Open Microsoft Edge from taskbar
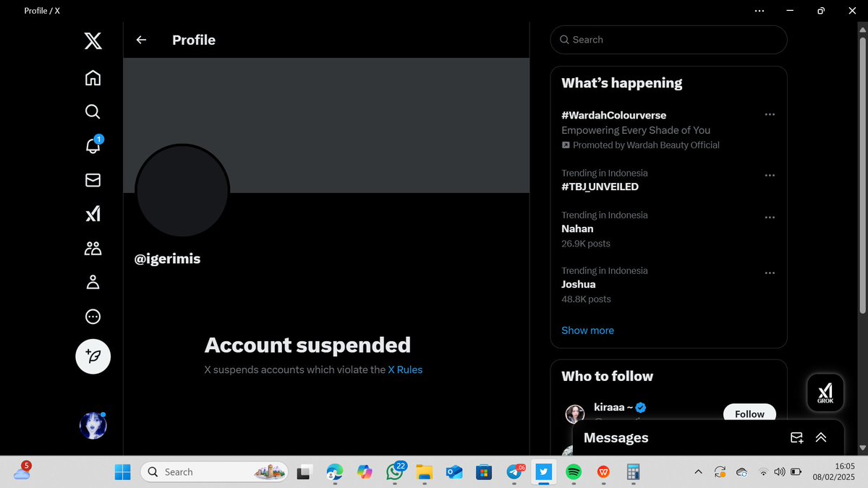The image size is (868, 488). [334, 472]
